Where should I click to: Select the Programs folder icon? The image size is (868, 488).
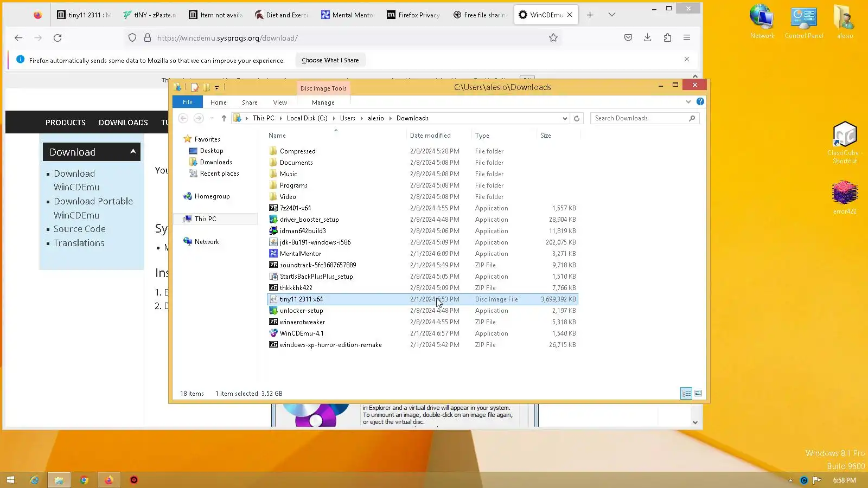click(x=273, y=185)
